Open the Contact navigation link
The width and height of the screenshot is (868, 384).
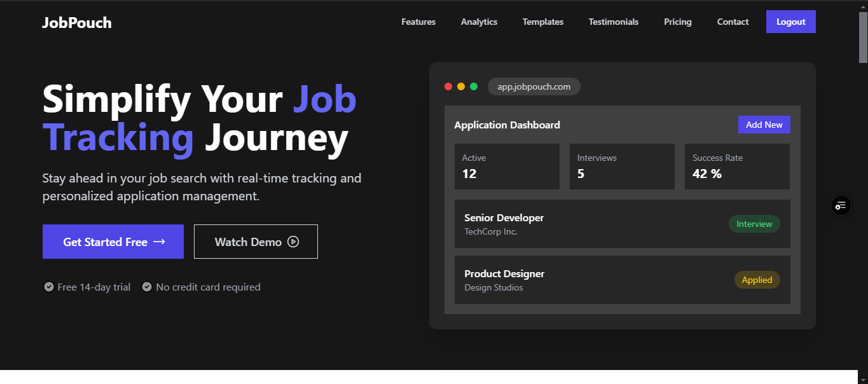pos(732,22)
